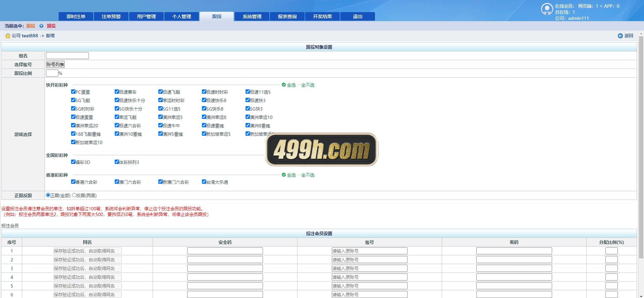Select the 正跟(全部) radio button
The image size is (644, 298).
tap(48, 195)
